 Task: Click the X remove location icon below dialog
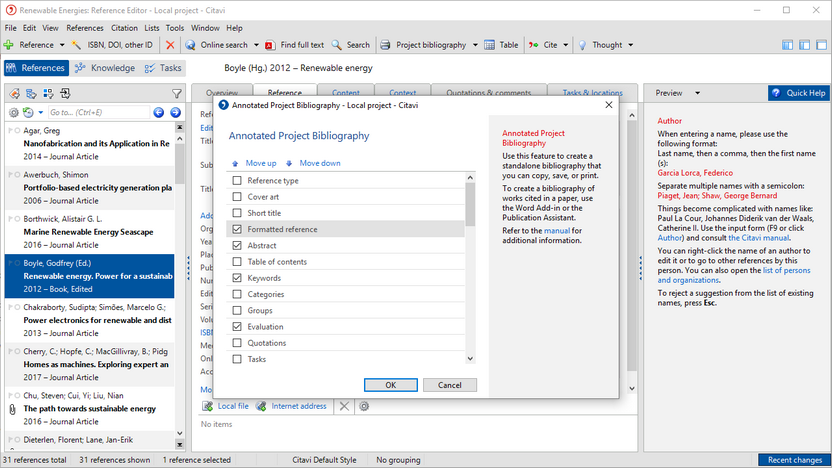click(344, 406)
